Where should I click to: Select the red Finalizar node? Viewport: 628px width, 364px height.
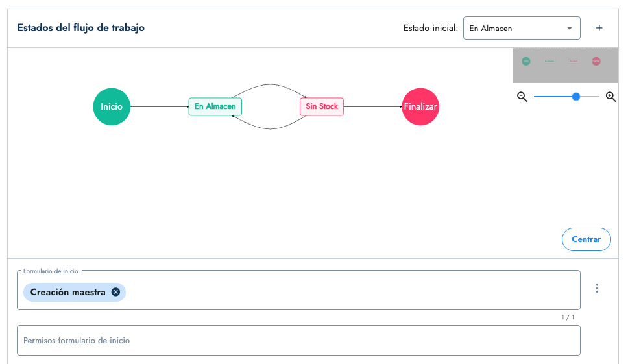420,106
